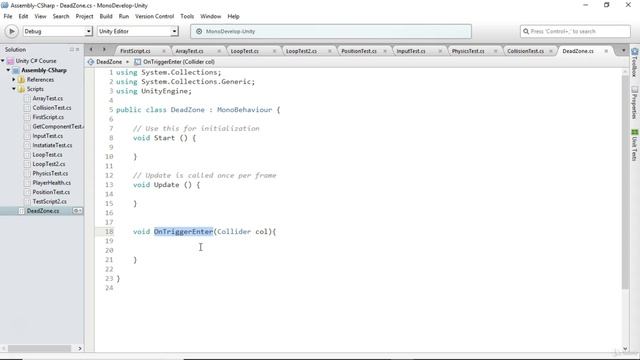Screen dimensions: 640x360
Task: Open the Project menu
Action: [x=84, y=16]
